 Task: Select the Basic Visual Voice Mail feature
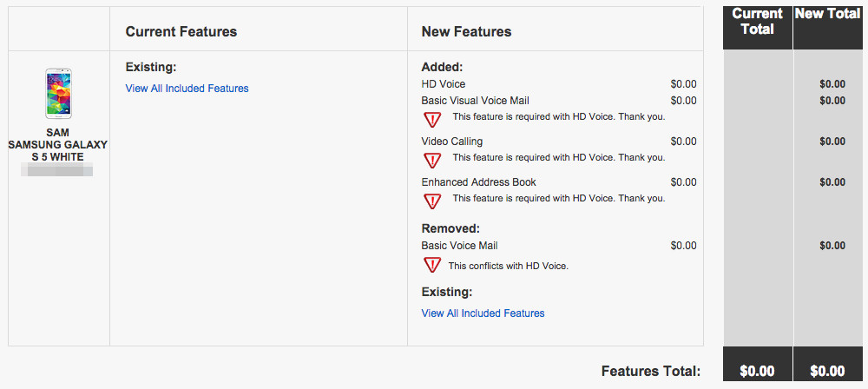click(x=475, y=101)
